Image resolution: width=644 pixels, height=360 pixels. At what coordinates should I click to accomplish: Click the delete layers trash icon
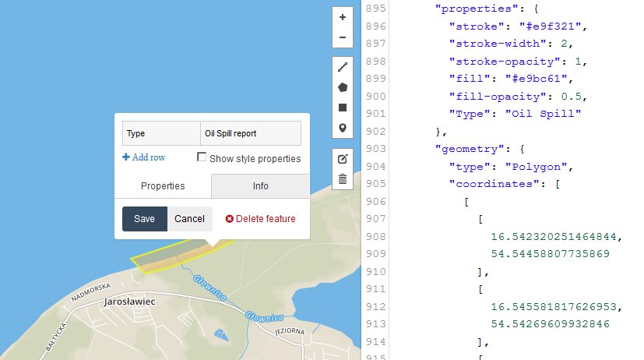(x=343, y=179)
